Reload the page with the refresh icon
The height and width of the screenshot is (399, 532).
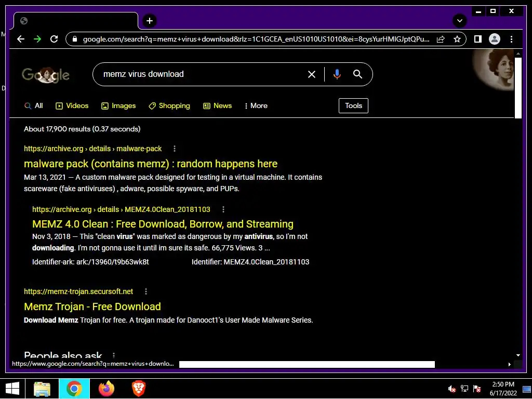click(x=54, y=39)
